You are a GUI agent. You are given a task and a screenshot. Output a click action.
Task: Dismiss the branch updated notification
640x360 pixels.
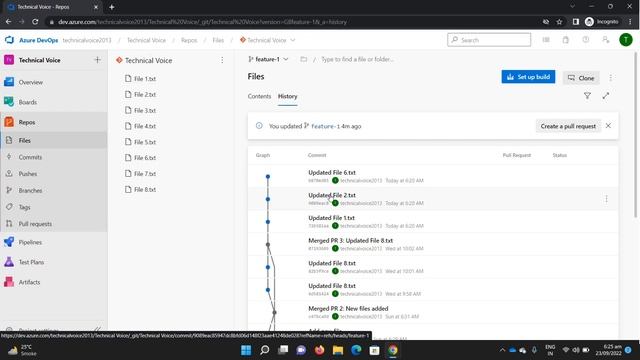coord(608,126)
